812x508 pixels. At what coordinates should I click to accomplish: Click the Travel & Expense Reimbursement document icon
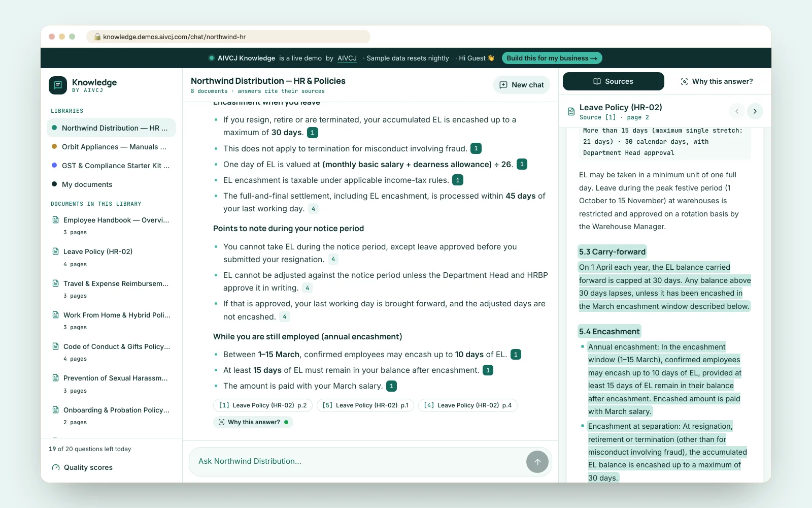tap(56, 283)
